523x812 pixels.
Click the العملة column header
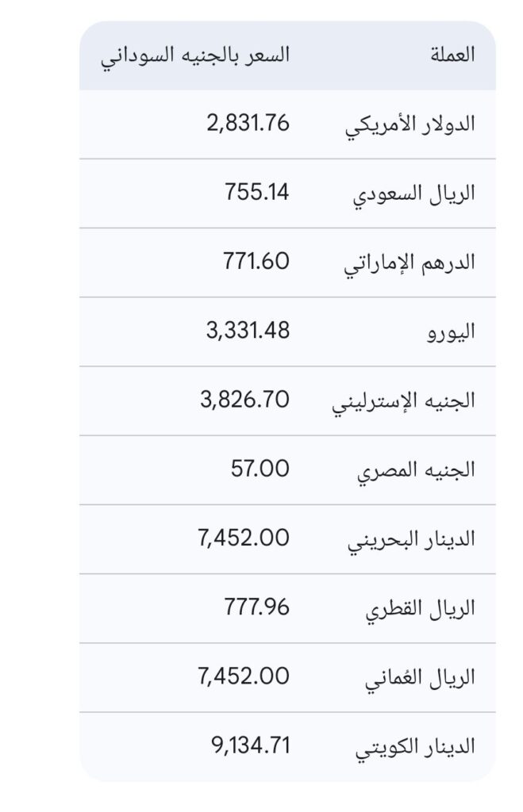[x=451, y=55]
